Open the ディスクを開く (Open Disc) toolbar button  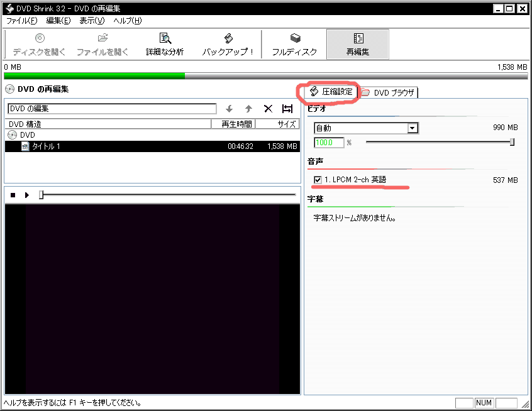(x=40, y=45)
